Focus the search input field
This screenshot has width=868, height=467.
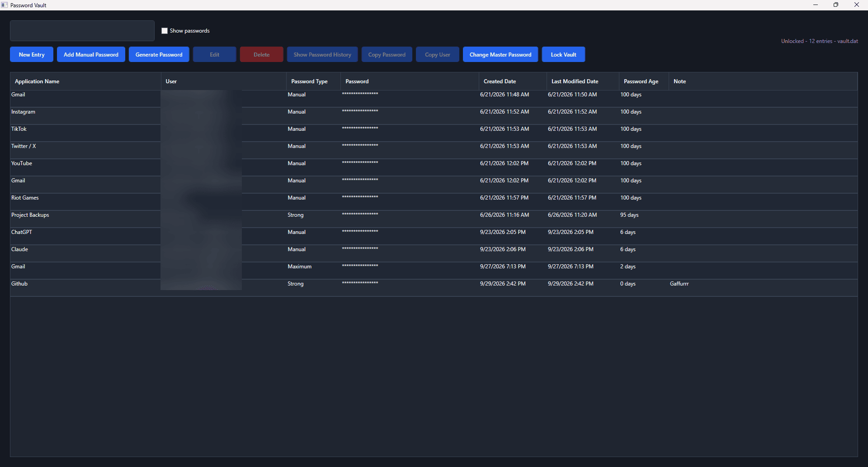click(82, 31)
